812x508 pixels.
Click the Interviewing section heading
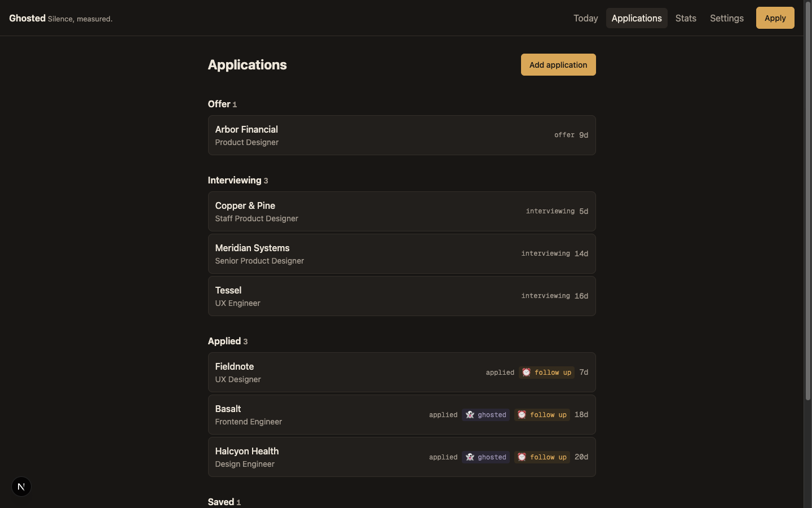(x=238, y=181)
